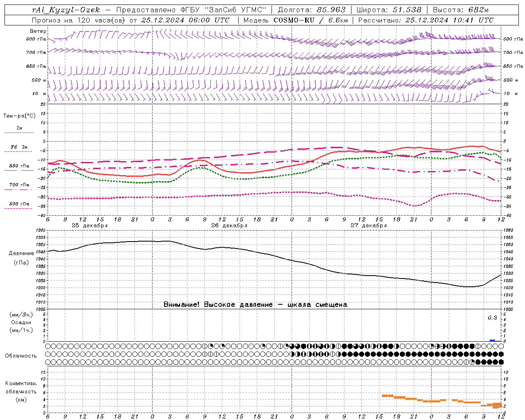Click the Тем-ра(°C) axis title
525x420 pixels.
pyautogui.click(x=19, y=116)
